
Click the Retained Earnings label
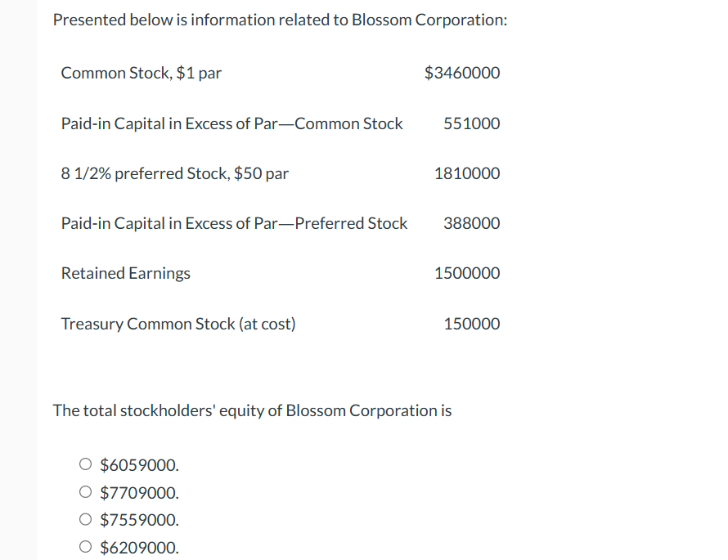coord(125,273)
